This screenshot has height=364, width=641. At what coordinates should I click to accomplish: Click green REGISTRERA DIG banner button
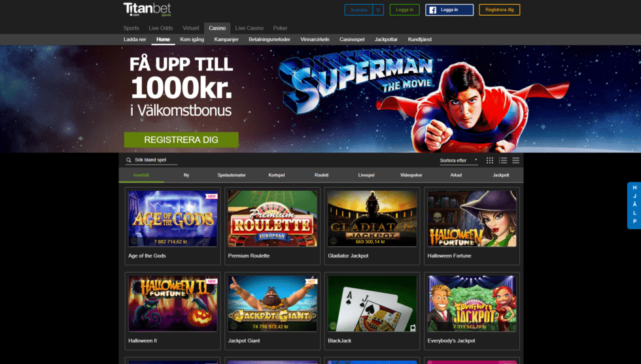pos(181,140)
